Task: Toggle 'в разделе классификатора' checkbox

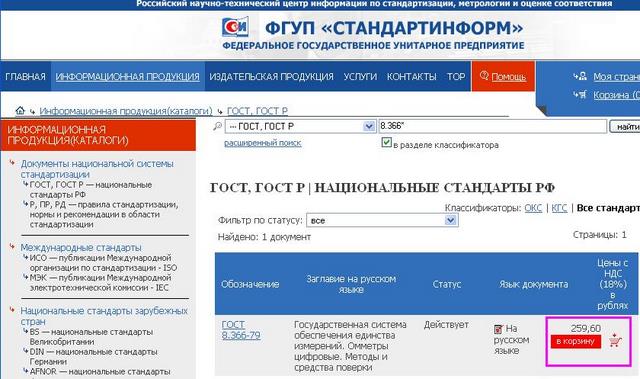Action: [x=386, y=142]
